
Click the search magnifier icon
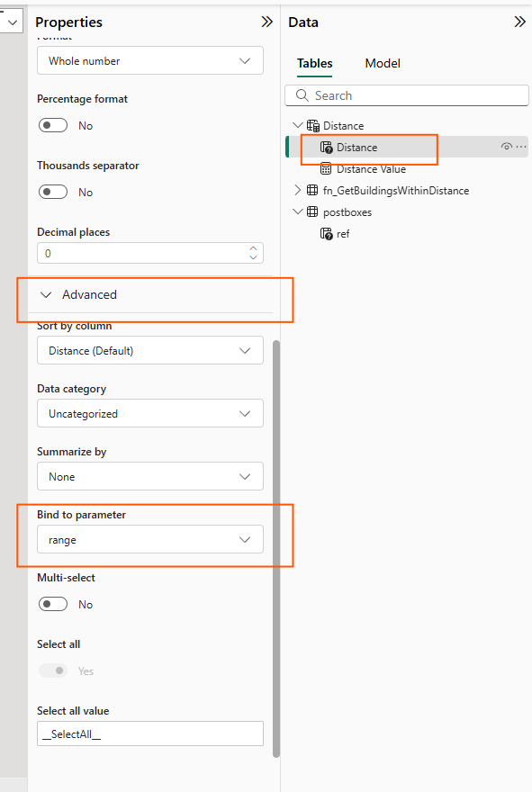pyautogui.click(x=302, y=95)
